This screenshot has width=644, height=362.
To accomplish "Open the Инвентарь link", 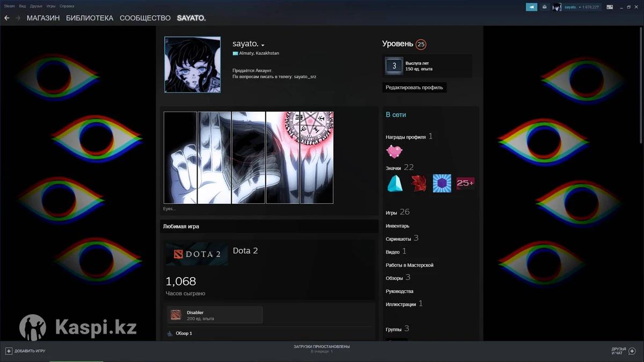I will 398,226.
